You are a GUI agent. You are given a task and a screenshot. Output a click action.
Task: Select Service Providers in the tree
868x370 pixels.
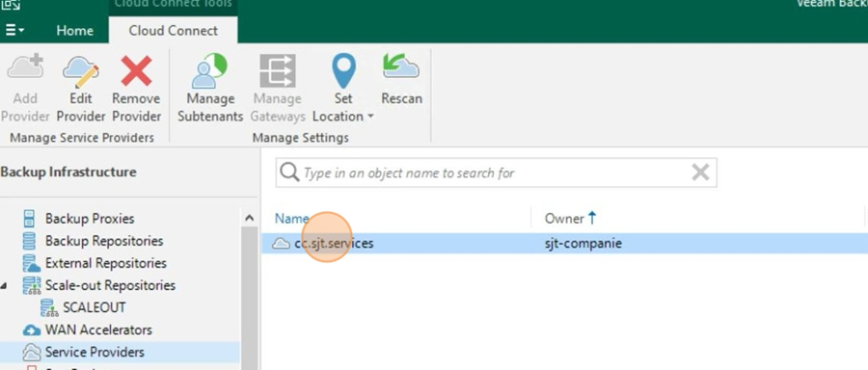95,352
